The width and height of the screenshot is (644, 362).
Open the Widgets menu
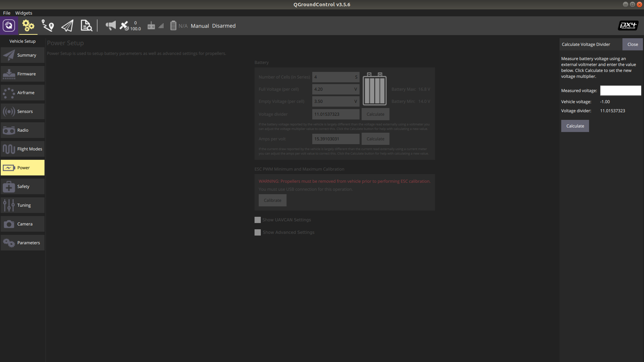pyautogui.click(x=24, y=13)
